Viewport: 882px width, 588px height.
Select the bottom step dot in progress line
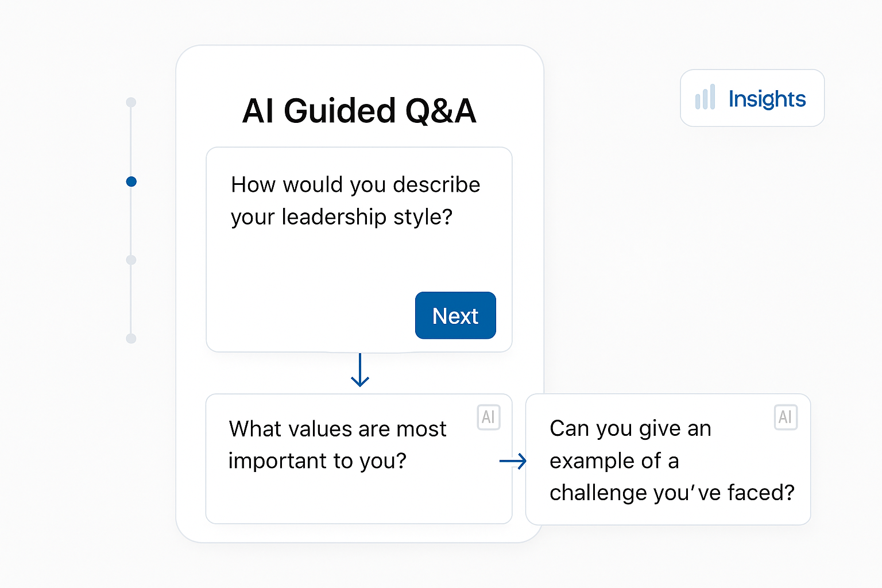click(x=131, y=339)
